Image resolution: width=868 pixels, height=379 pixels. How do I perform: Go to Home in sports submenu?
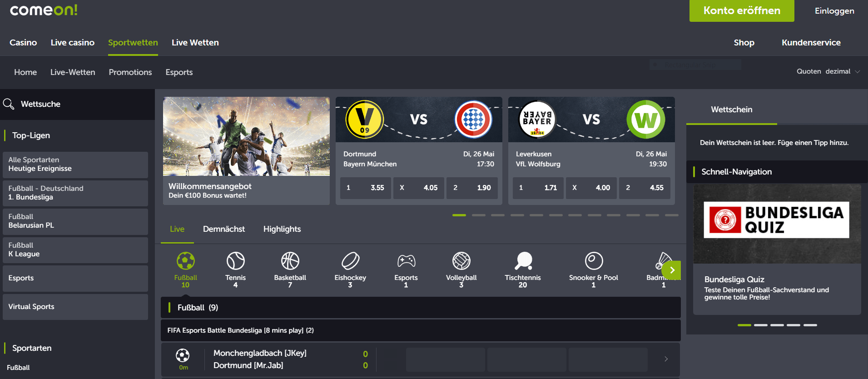(25, 72)
